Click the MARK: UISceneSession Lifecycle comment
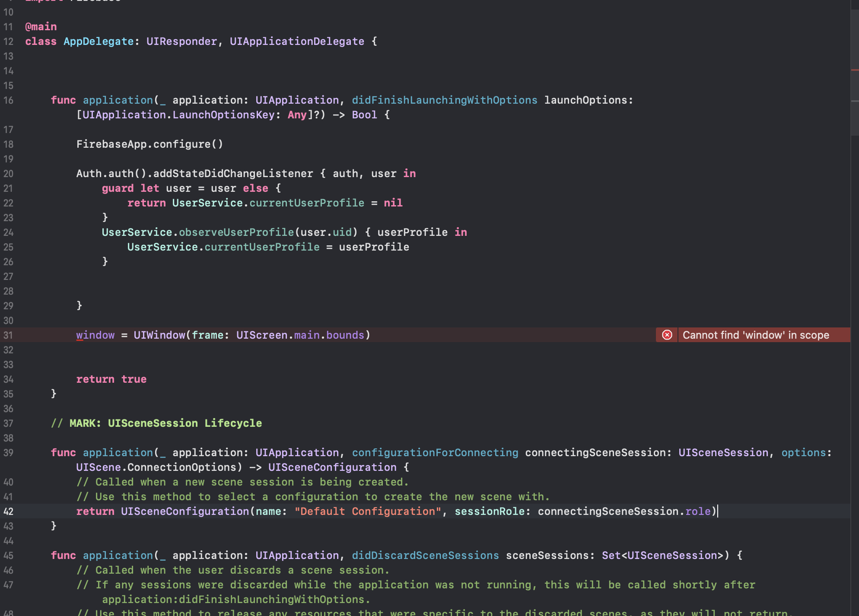859x616 pixels. pyautogui.click(x=156, y=423)
